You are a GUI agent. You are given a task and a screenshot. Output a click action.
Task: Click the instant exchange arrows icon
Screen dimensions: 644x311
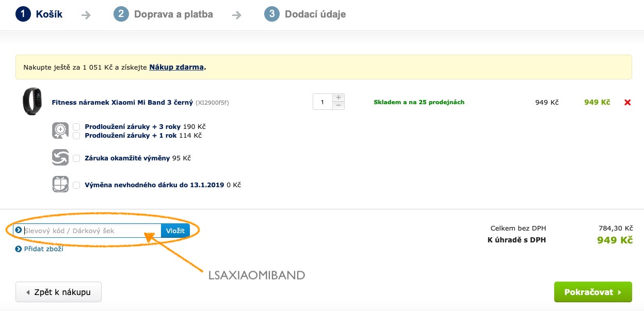click(60, 157)
